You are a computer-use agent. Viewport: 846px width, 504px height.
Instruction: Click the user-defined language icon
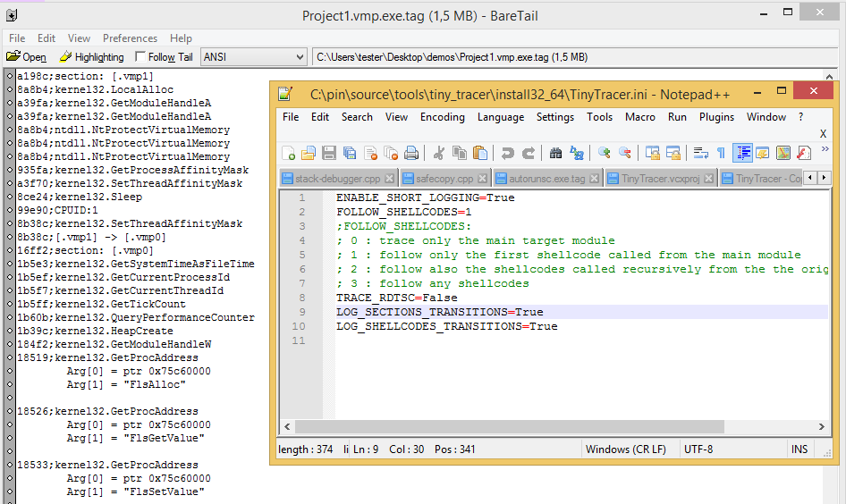762,153
